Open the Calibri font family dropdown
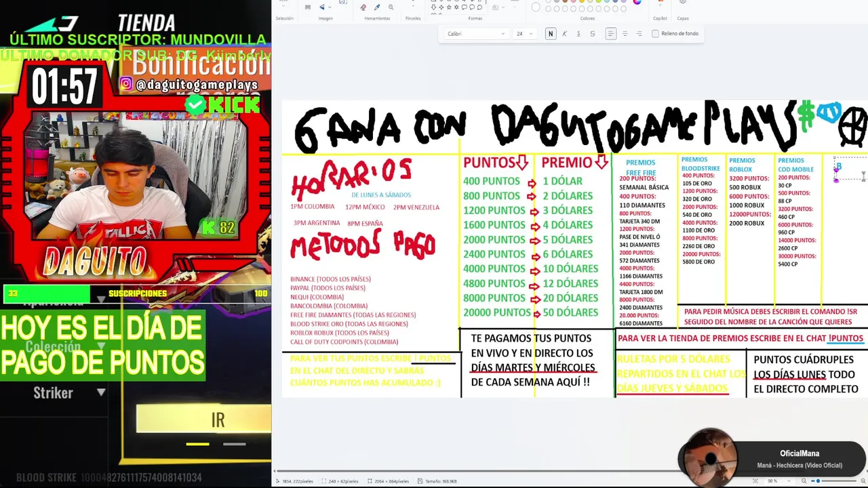This screenshot has height=488, width=868. (x=475, y=33)
